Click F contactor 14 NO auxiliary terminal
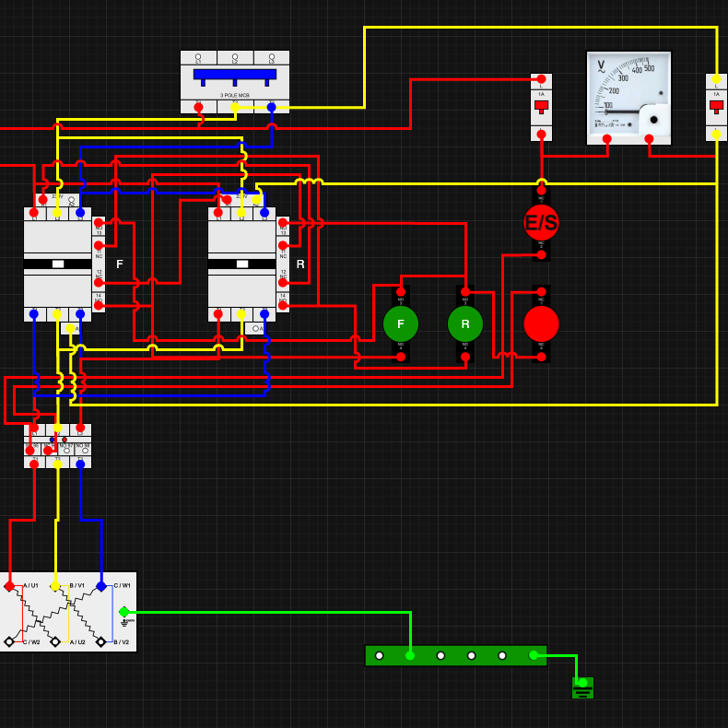 coord(99,306)
